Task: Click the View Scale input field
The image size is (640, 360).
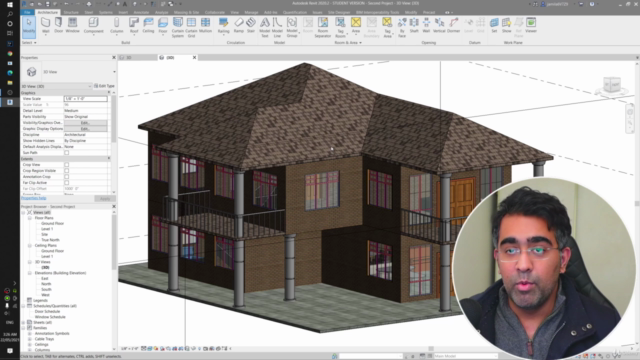Action: pyautogui.click(x=85, y=99)
